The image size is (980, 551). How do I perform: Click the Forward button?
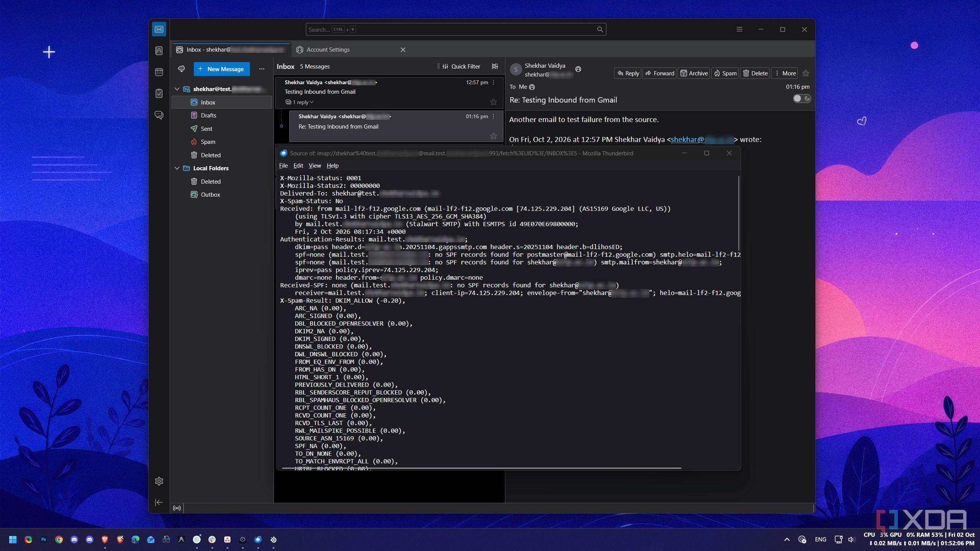[660, 73]
